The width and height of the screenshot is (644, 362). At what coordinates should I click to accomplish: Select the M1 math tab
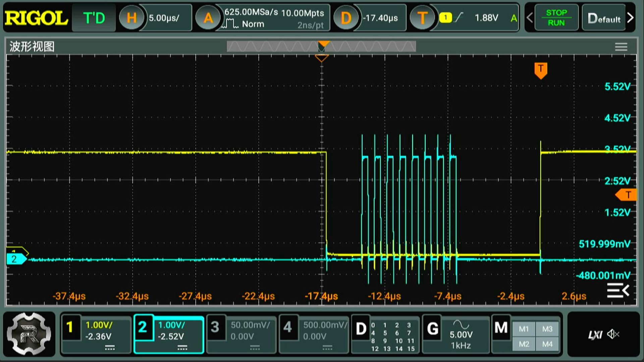click(x=524, y=329)
